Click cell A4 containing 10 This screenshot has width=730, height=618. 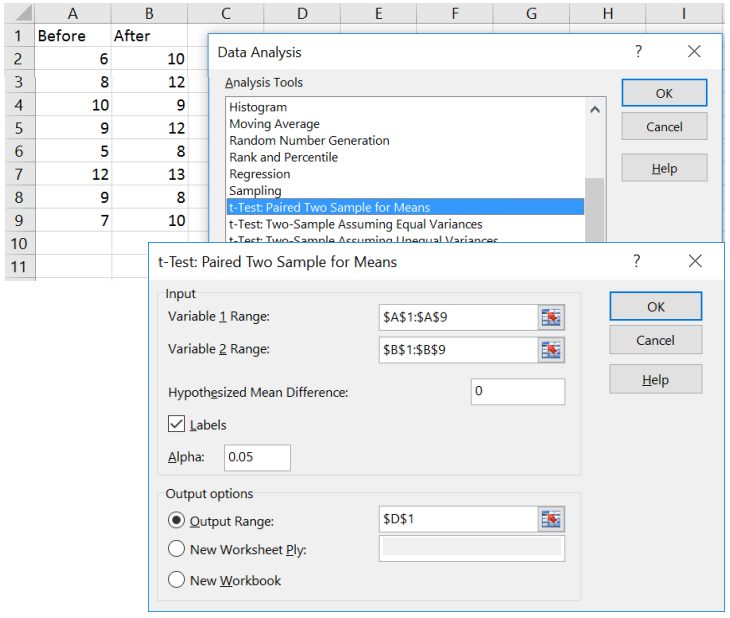pyautogui.click(x=73, y=105)
